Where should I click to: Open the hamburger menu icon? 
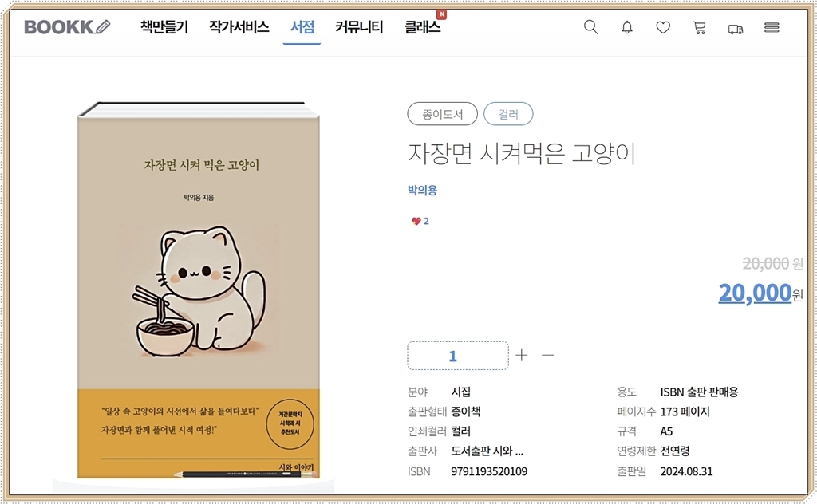click(x=772, y=27)
